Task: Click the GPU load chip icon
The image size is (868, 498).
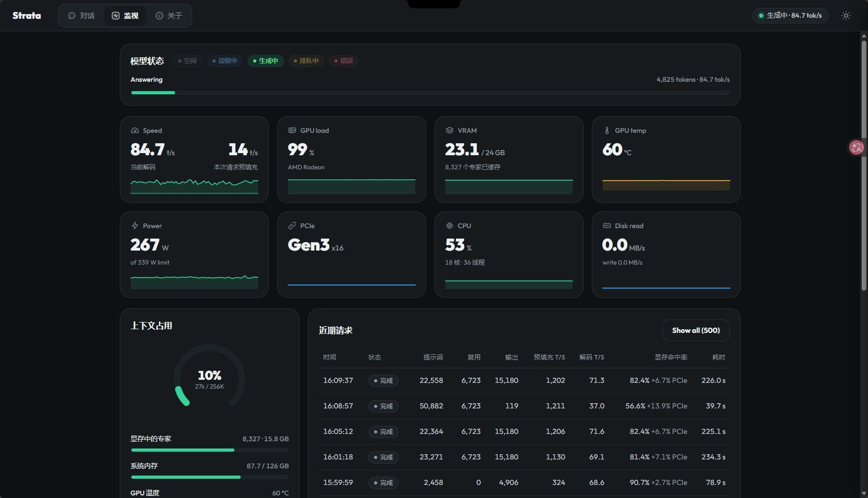Action: (x=292, y=131)
